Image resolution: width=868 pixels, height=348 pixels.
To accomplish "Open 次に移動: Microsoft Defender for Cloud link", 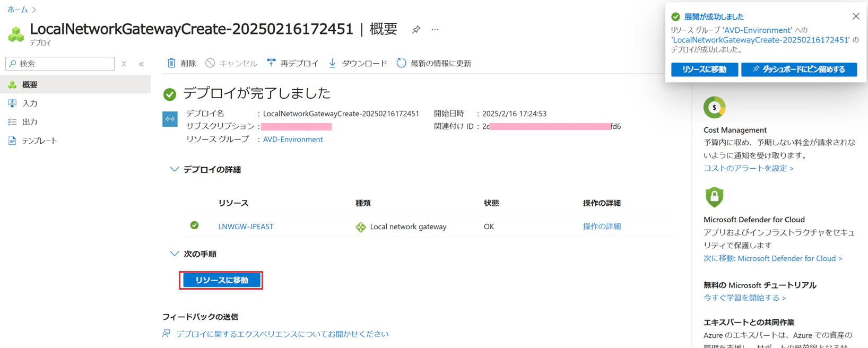I will pos(772,258).
